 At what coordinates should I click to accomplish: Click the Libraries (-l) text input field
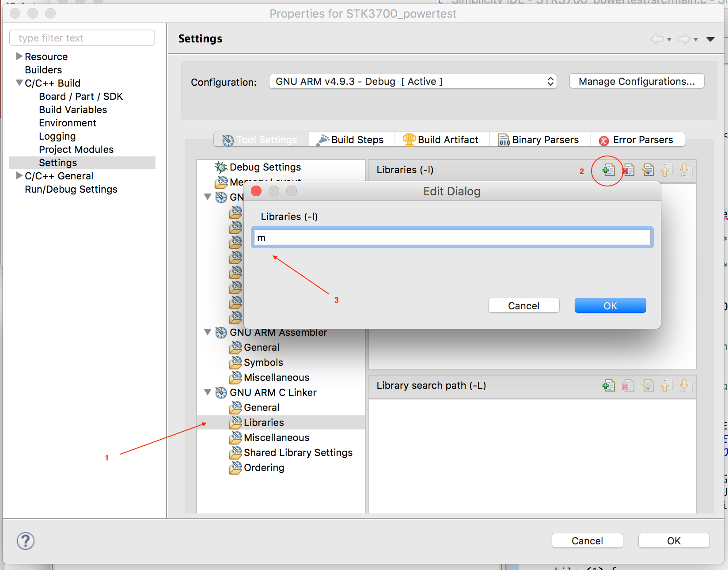pyautogui.click(x=452, y=238)
